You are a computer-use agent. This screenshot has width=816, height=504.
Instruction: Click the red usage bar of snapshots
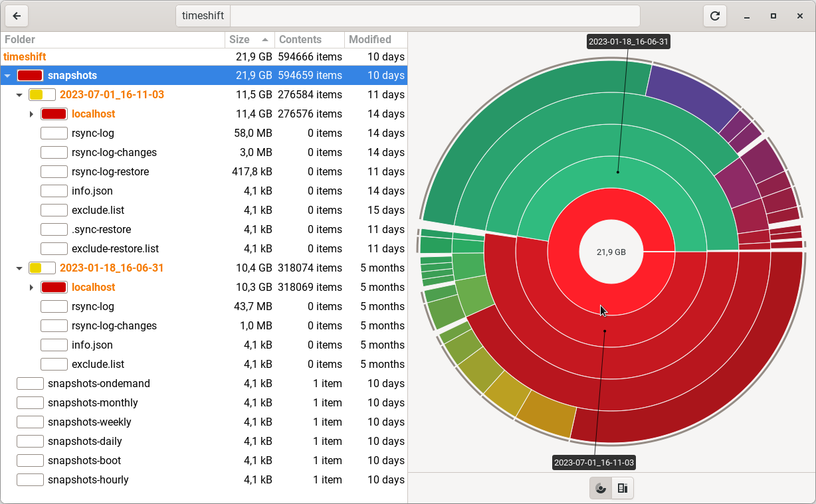[30, 76]
